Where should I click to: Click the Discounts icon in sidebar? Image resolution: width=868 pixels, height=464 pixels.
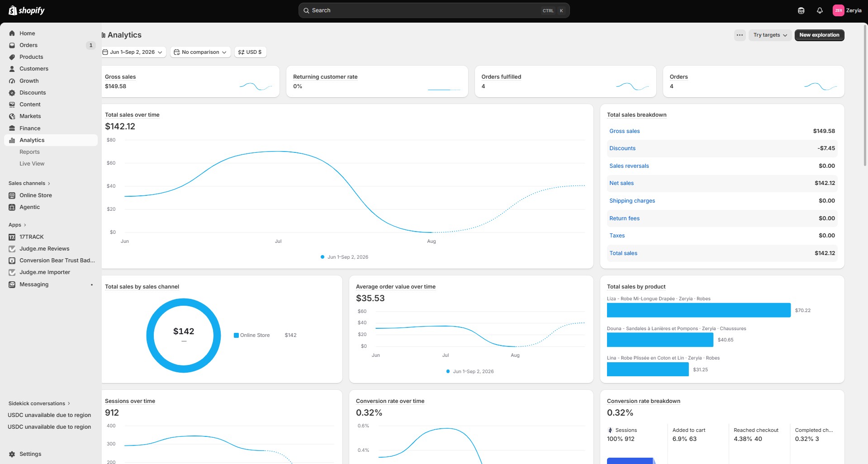click(x=12, y=93)
